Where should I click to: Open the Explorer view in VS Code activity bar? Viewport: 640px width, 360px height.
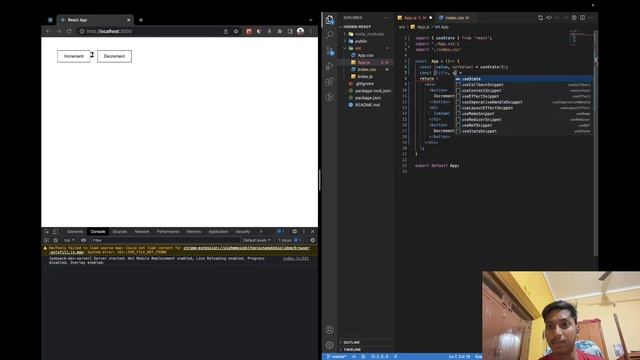(330, 20)
